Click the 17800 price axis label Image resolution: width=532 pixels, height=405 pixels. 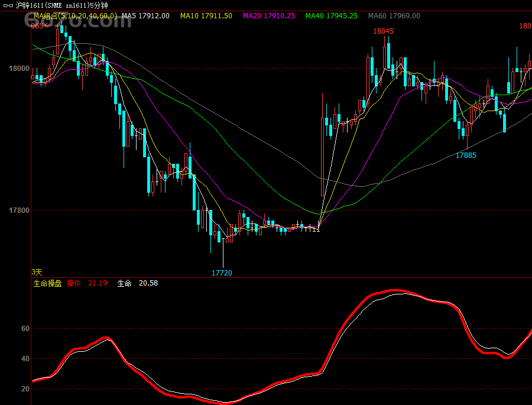tap(19, 210)
